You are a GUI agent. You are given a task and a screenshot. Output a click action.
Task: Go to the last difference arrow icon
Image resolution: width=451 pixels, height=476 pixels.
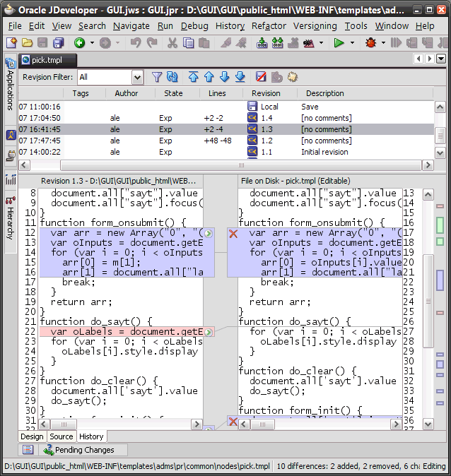tap(240, 77)
